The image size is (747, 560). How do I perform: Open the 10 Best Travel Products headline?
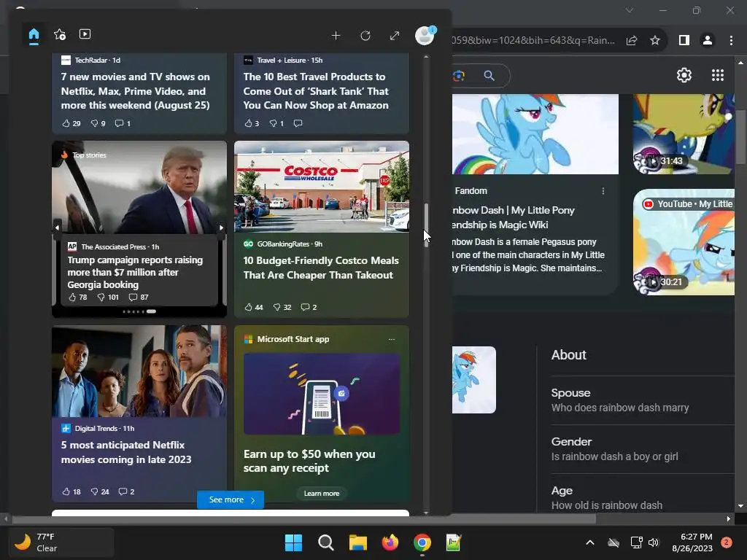point(316,91)
